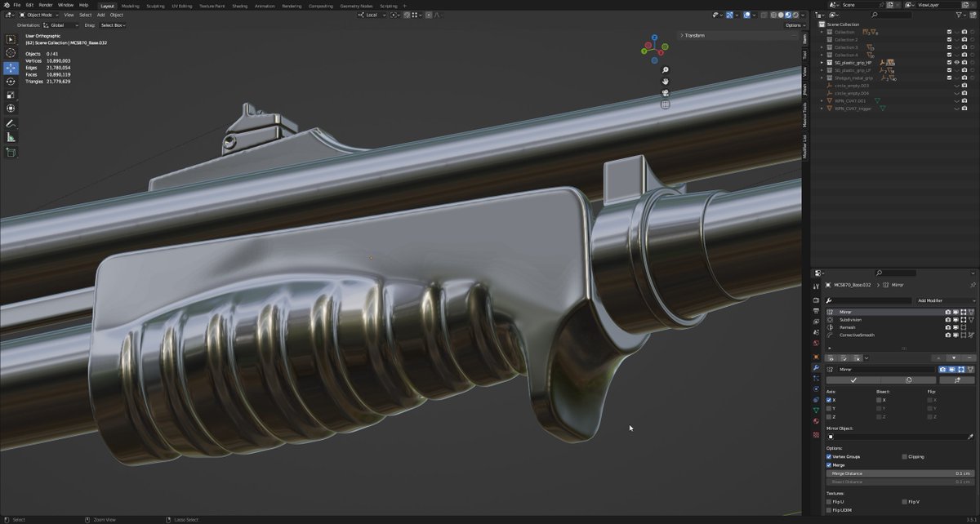
Task: Open the Render menu
Action: pyautogui.click(x=46, y=5)
